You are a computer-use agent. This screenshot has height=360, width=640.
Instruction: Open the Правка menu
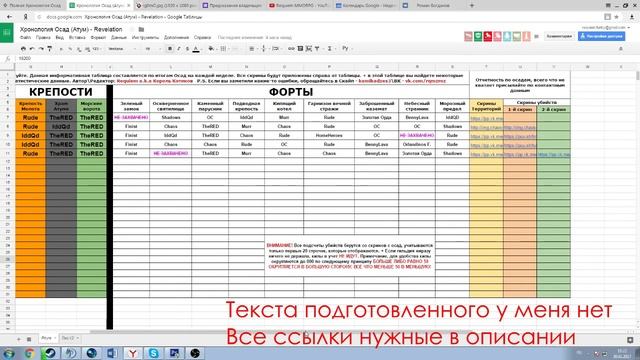(x=43, y=37)
